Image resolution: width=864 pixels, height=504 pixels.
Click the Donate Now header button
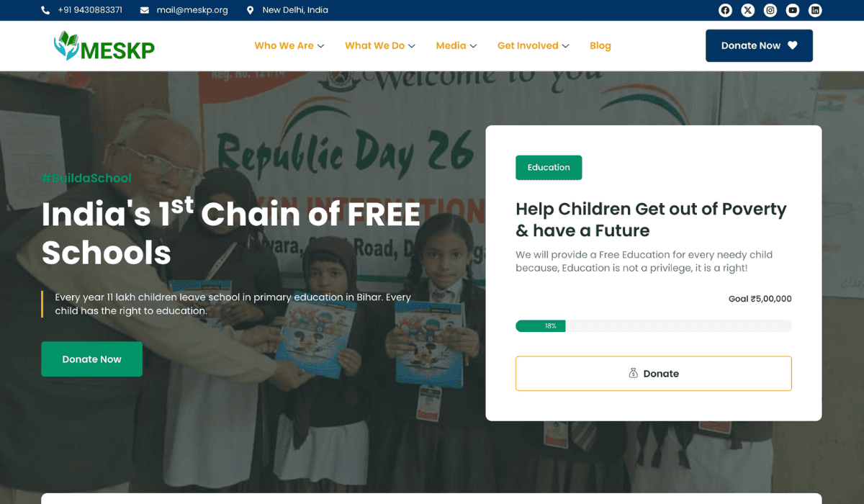[759, 45]
